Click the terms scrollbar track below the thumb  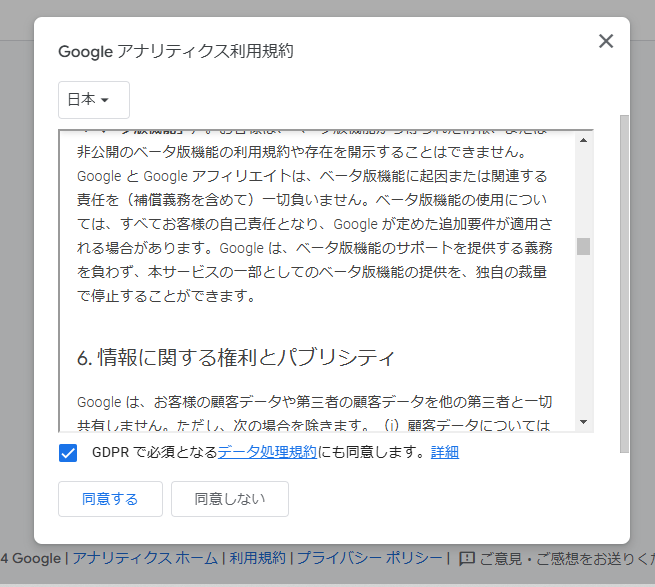point(583,340)
